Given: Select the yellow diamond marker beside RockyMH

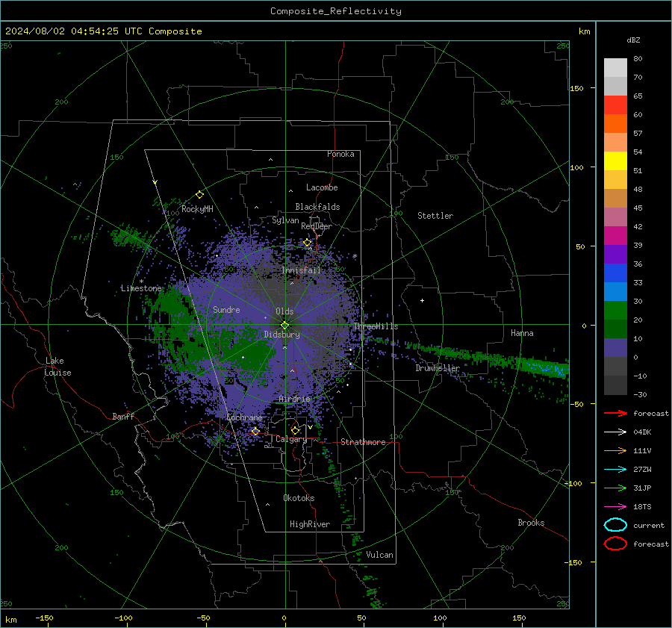Looking at the screenshot, I should click(199, 195).
